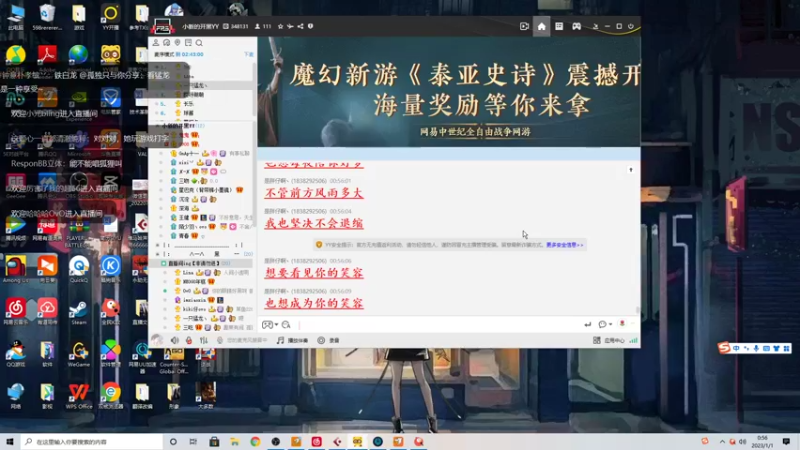This screenshot has width=800, height=450.
Task: Open the YY home tab icon
Action: (x=541, y=26)
